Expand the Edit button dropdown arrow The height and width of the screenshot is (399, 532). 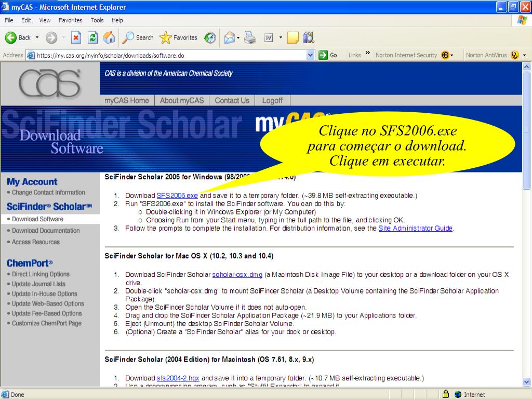[x=281, y=37]
